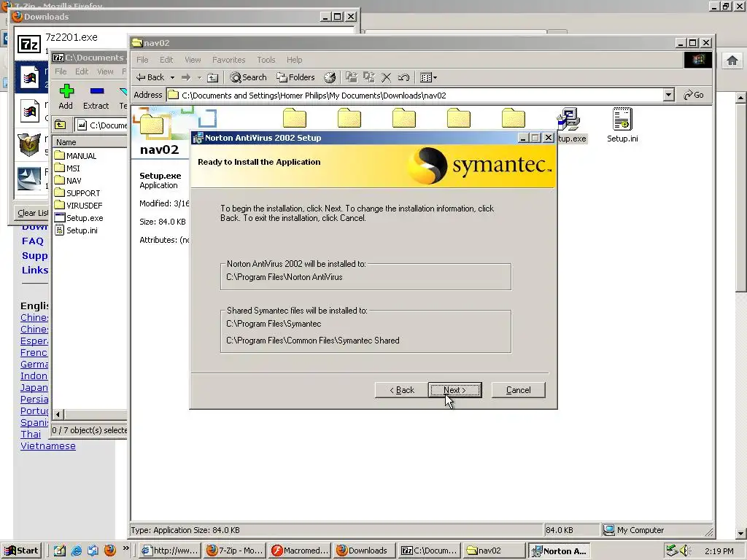
Task: Open the Forward history dropdown arrow
Action: pyautogui.click(x=199, y=77)
